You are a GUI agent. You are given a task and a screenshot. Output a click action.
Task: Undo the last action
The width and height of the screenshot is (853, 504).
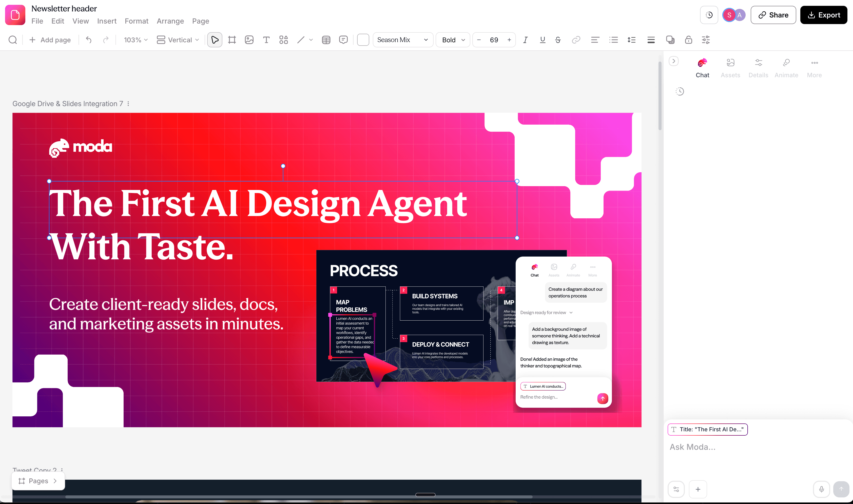pyautogui.click(x=89, y=40)
